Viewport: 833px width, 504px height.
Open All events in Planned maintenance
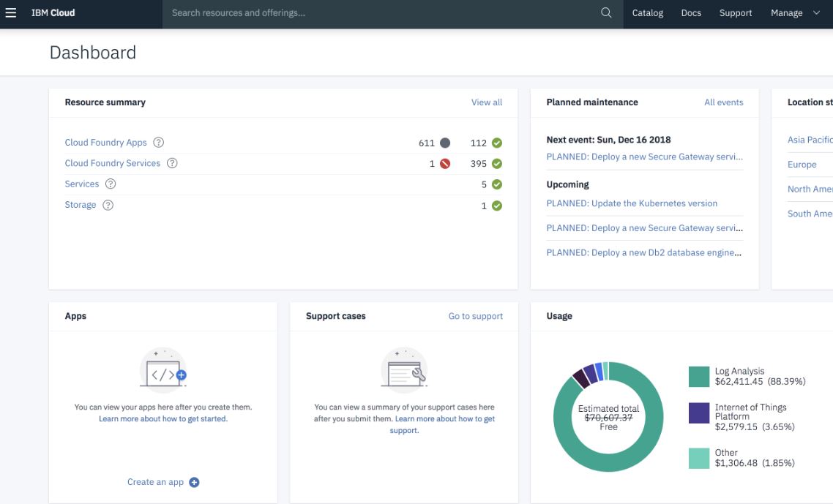(723, 102)
